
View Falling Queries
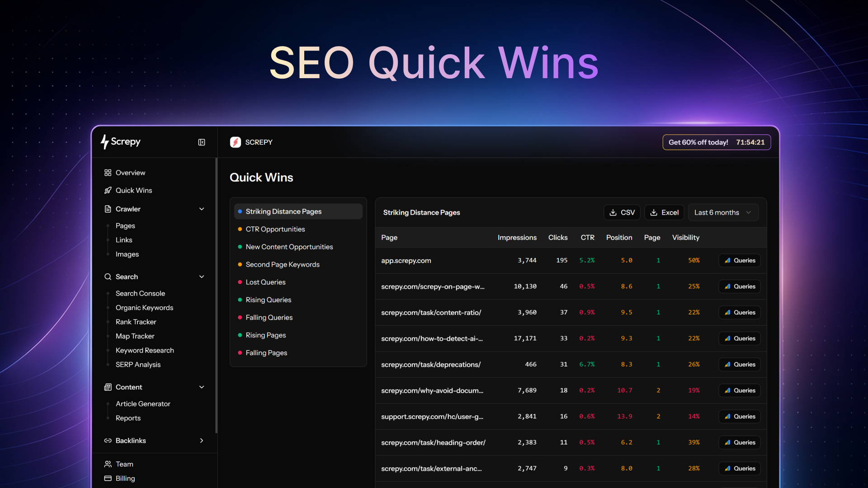[298, 317]
